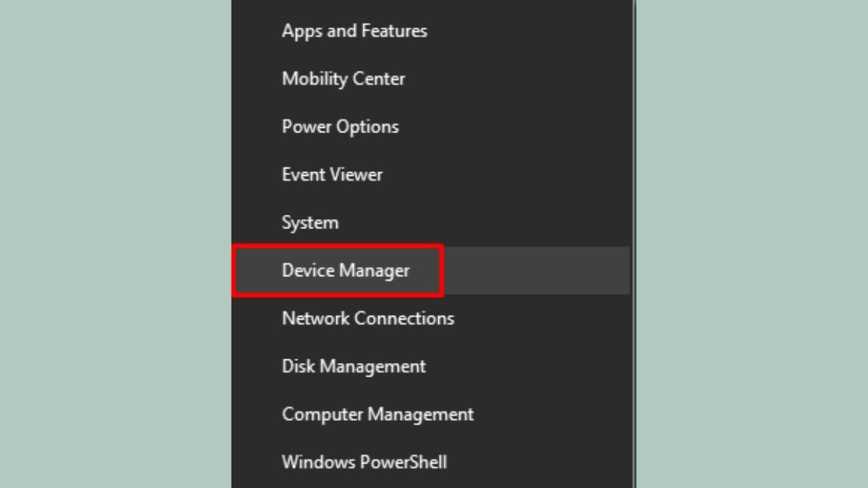868x488 pixels.
Task: Launch Computer Management
Action: [x=378, y=414]
